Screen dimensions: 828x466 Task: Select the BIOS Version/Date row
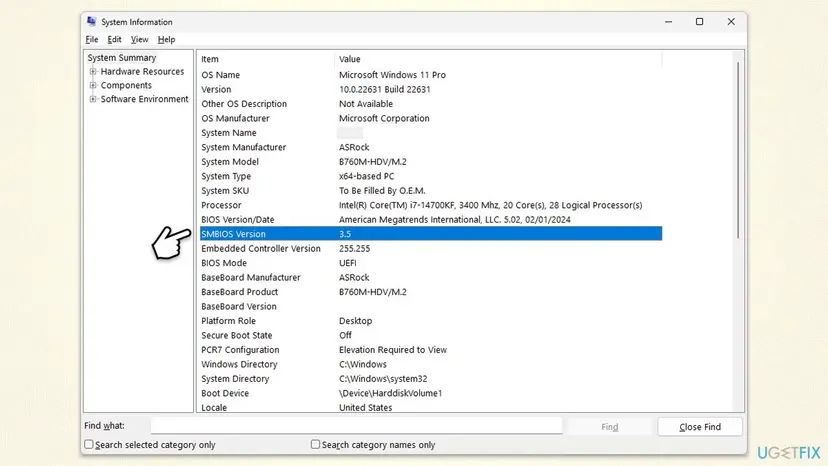tap(431, 219)
